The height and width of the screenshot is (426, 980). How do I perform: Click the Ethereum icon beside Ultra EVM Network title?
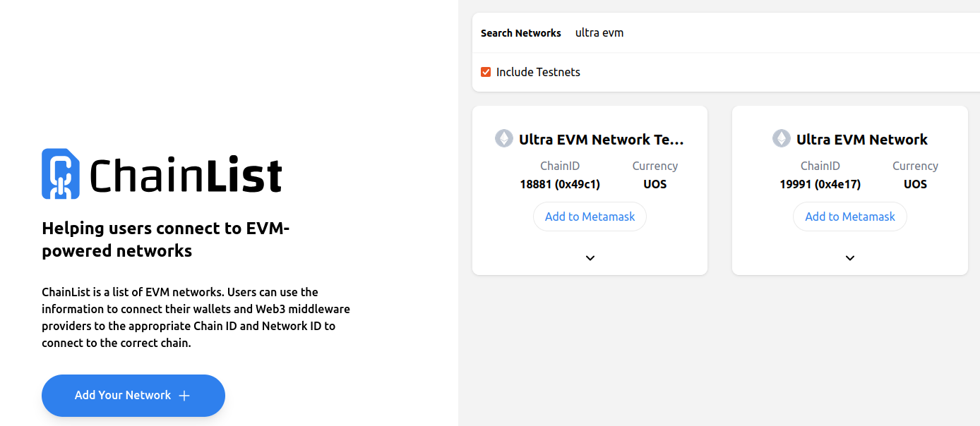point(782,138)
